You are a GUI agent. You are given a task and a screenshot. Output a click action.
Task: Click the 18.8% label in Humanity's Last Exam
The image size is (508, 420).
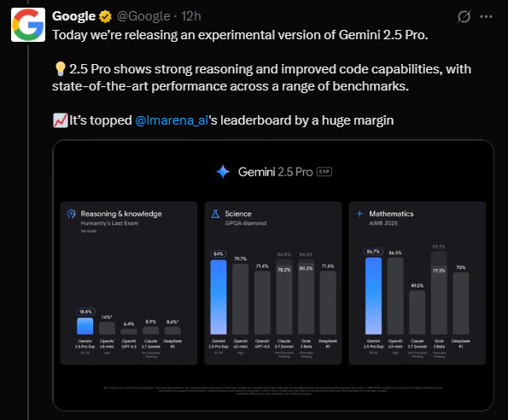(x=85, y=312)
